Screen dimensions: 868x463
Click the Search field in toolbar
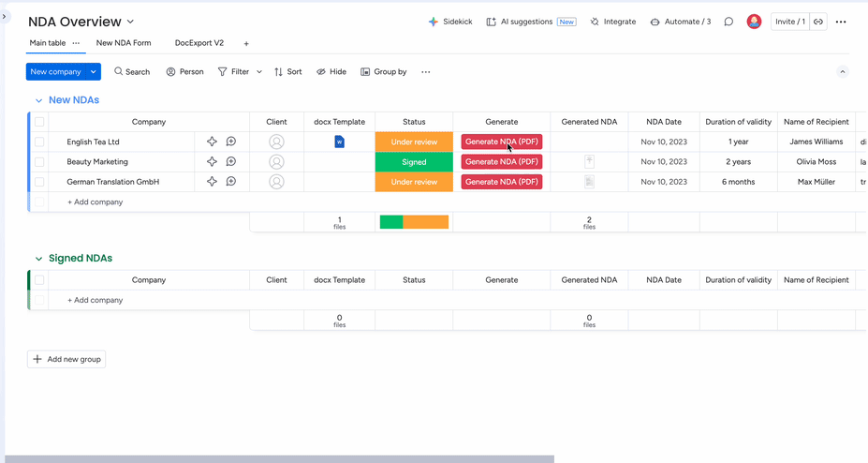(x=132, y=71)
